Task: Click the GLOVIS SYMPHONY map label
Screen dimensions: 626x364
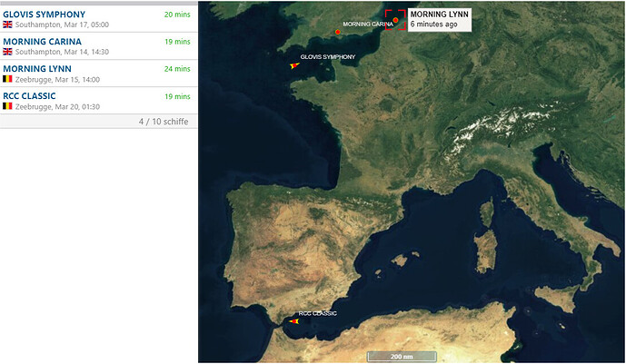Action: [328, 57]
